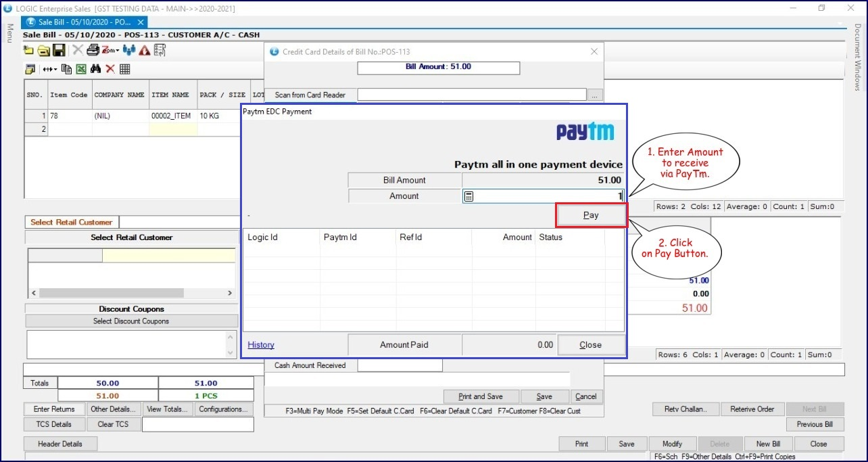Click the grid table view icon

(x=124, y=69)
